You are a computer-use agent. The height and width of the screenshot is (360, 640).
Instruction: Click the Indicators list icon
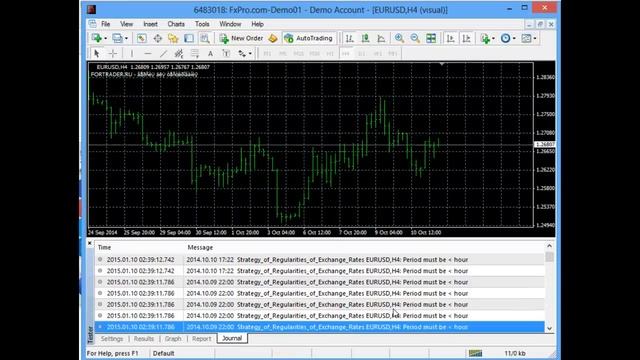pos(485,38)
